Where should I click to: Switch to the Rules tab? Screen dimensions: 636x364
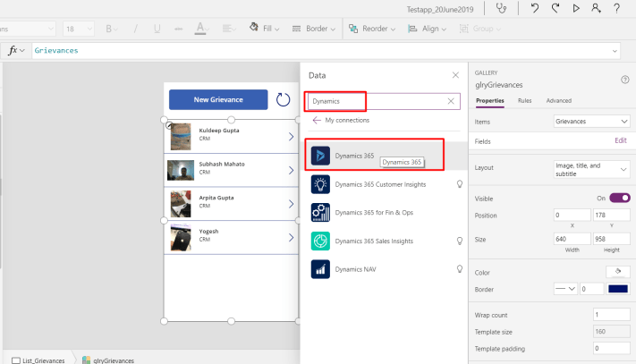(x=524, y=100)
